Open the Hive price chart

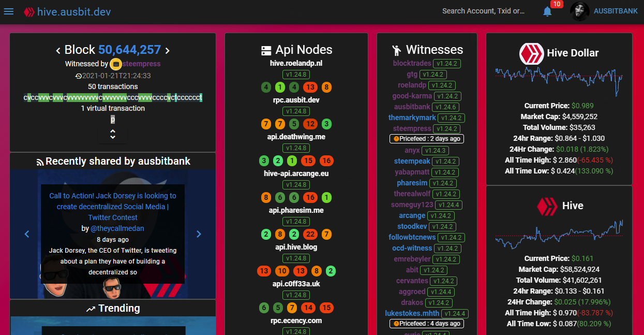pyautogui.click(x=559, y=234)
